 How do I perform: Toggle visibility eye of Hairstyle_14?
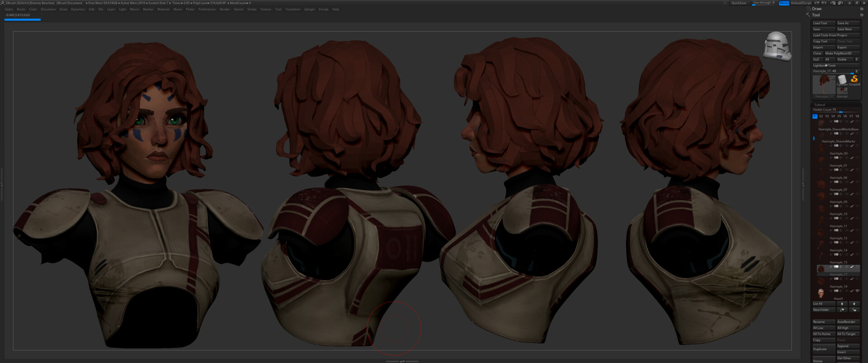(858, 242)
